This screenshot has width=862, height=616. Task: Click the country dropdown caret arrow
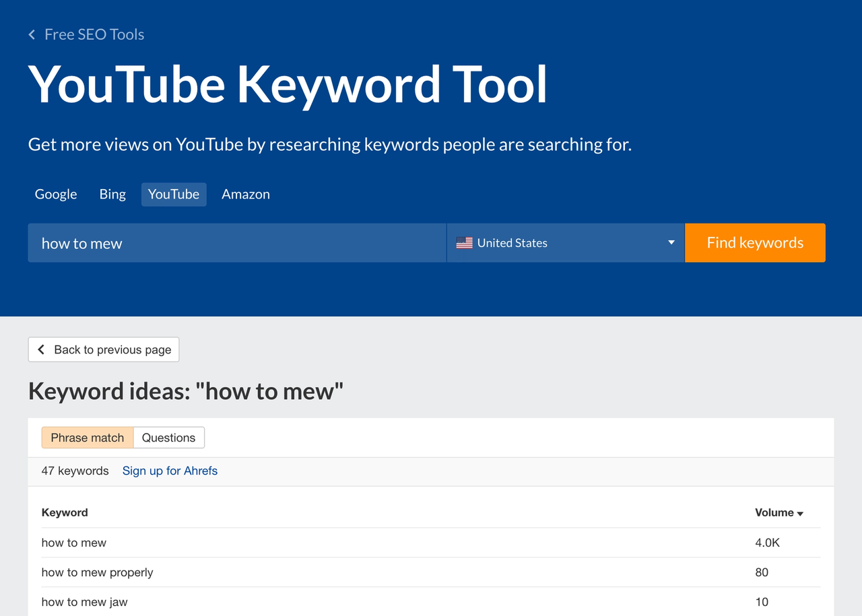(x=671, y=242)
